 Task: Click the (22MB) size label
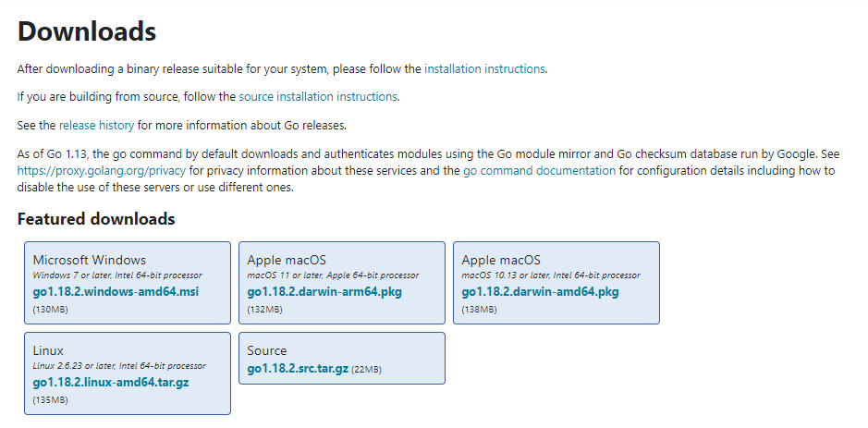point(366,370)
